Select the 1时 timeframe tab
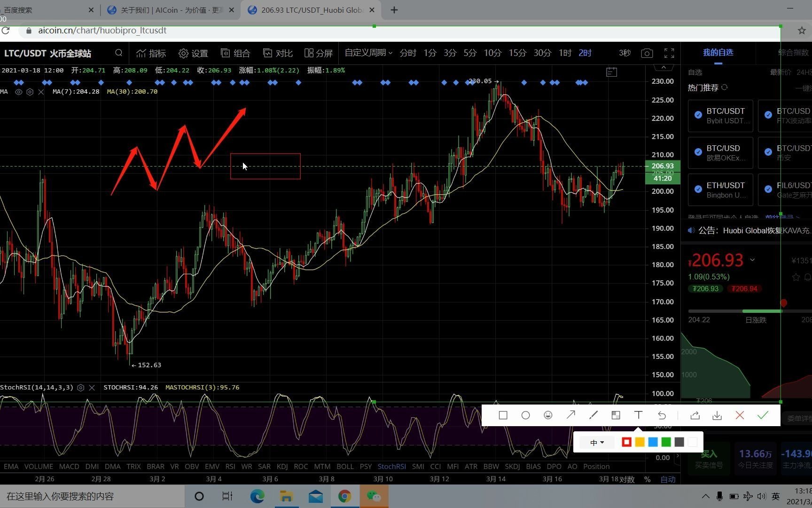812x508 pixels. 564,53
